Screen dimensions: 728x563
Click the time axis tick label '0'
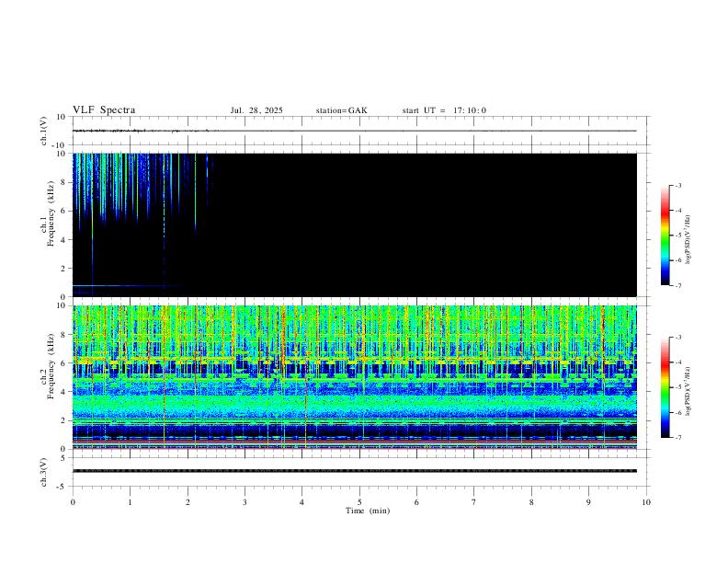(73, 502)
